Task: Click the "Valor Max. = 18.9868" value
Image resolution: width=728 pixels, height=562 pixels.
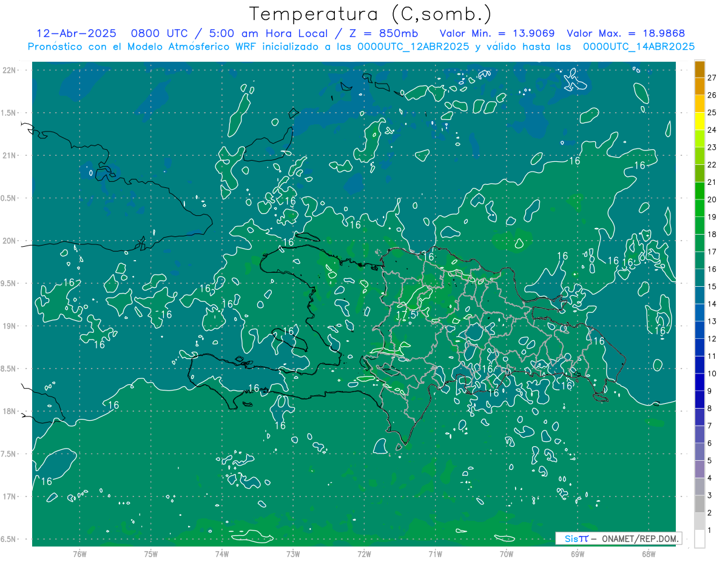Action: [x=626, y=33]
